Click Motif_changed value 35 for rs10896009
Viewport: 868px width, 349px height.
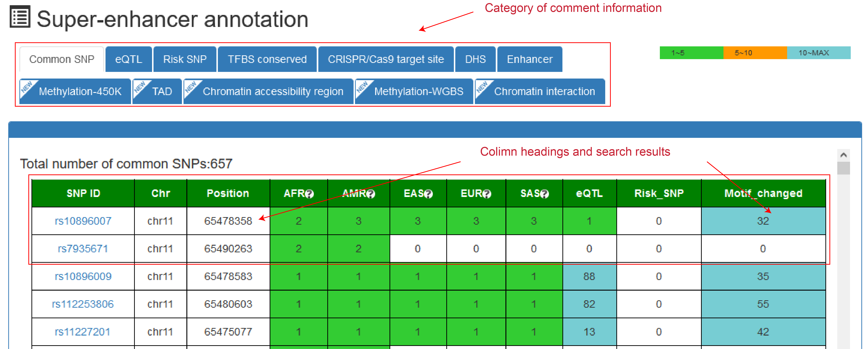point(763,276)
